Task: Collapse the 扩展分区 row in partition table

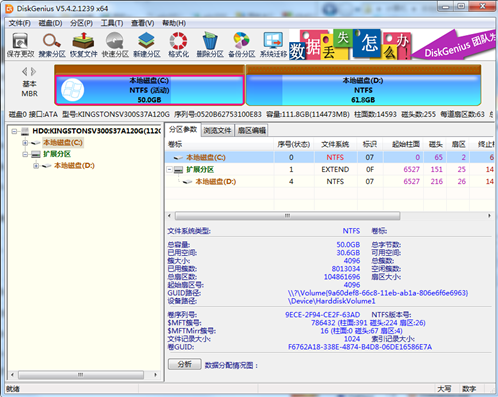Action: click(x=170, y=170)
